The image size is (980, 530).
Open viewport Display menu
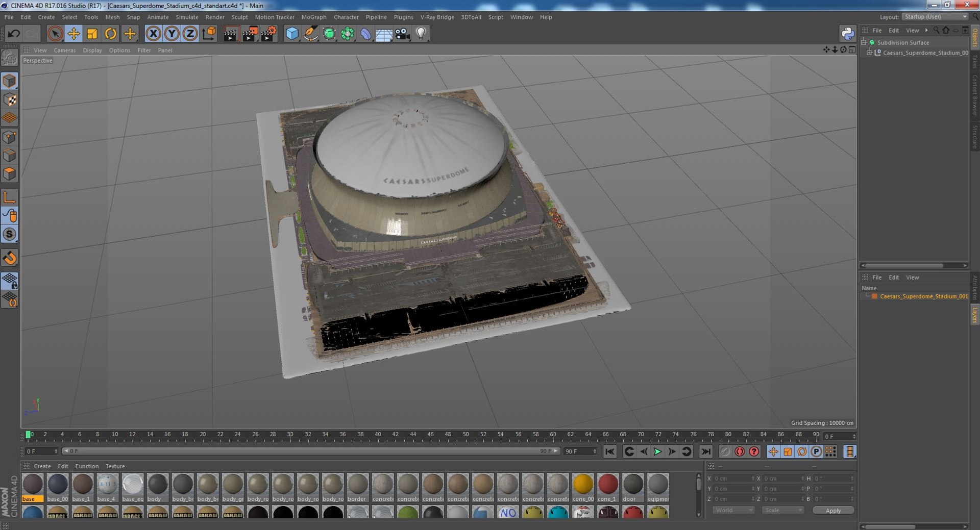point(92,50)
